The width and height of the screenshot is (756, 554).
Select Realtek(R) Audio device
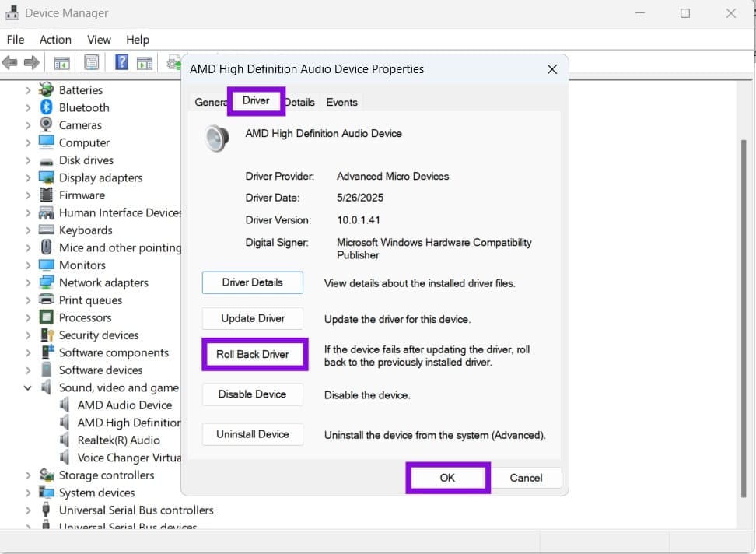point(118,440)
